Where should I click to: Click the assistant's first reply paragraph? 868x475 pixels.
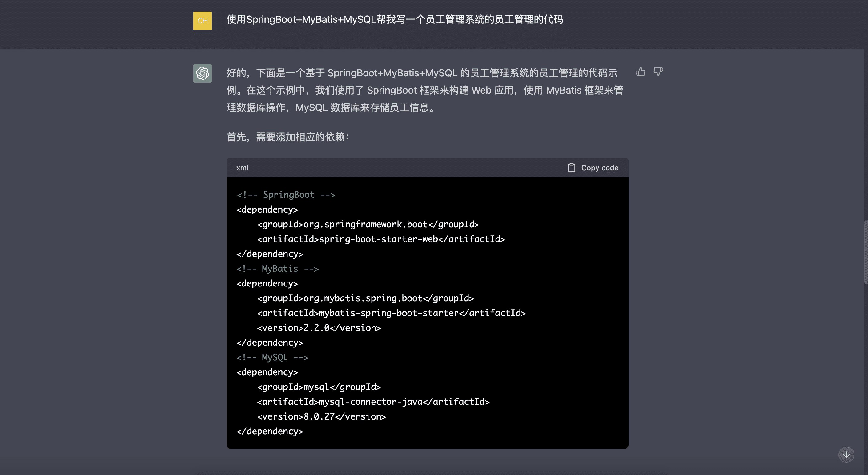[x=424, y=90]
